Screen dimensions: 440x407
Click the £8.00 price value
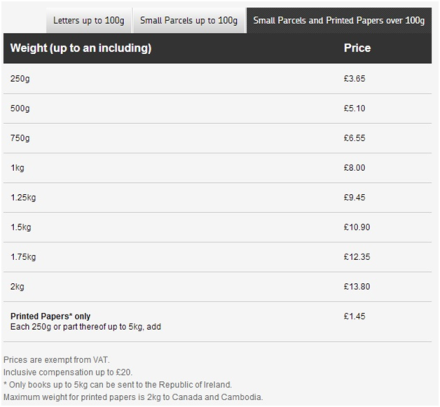coord(354,168)
